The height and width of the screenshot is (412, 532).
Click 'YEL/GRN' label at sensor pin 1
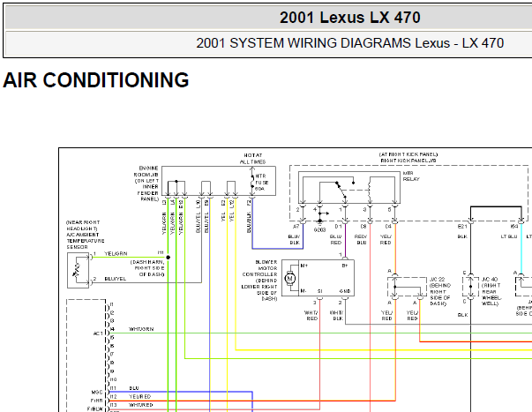click(x=116, y=253)
